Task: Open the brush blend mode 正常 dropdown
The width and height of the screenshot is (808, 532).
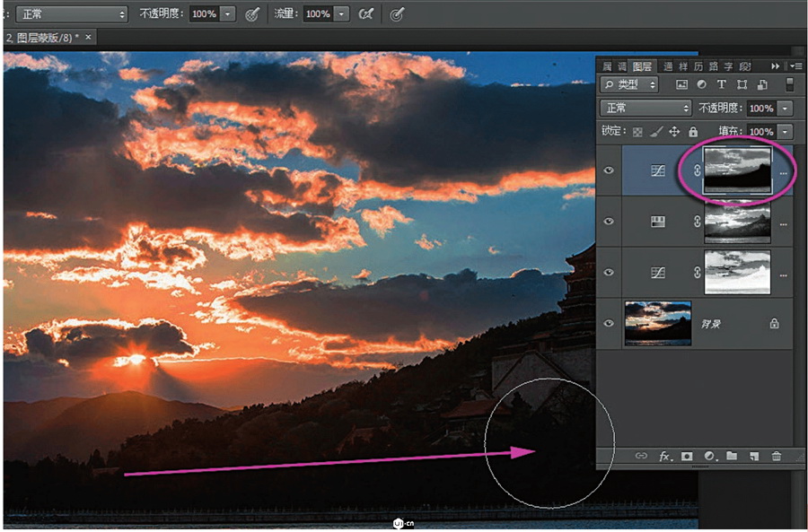Action: point(72,14)
